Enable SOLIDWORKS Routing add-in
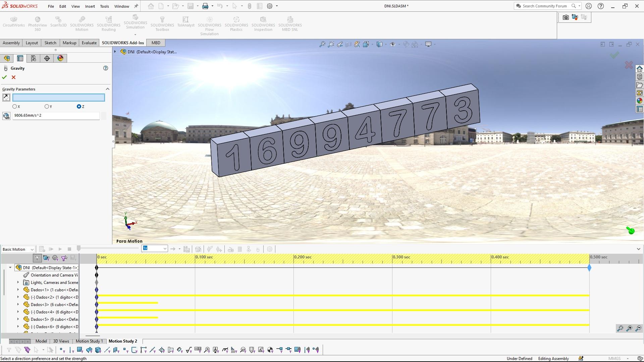644x362 pixels. [109, 24]
